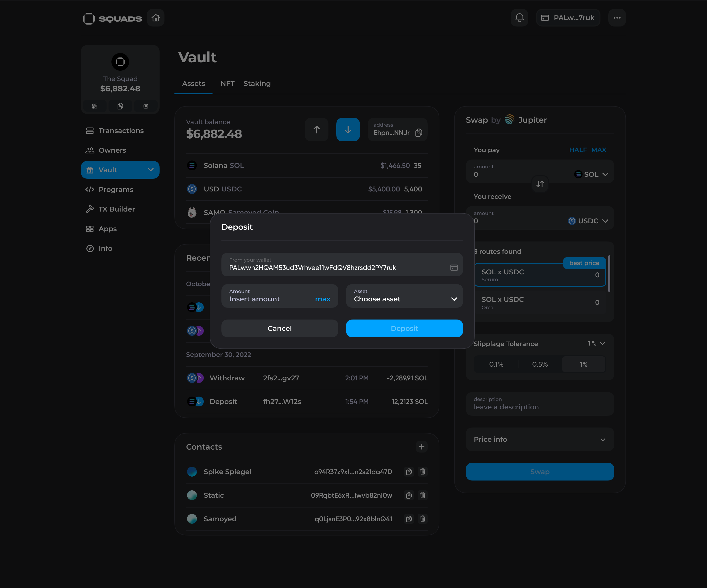Click the routes list scrollbar

(x=609, y=273)
